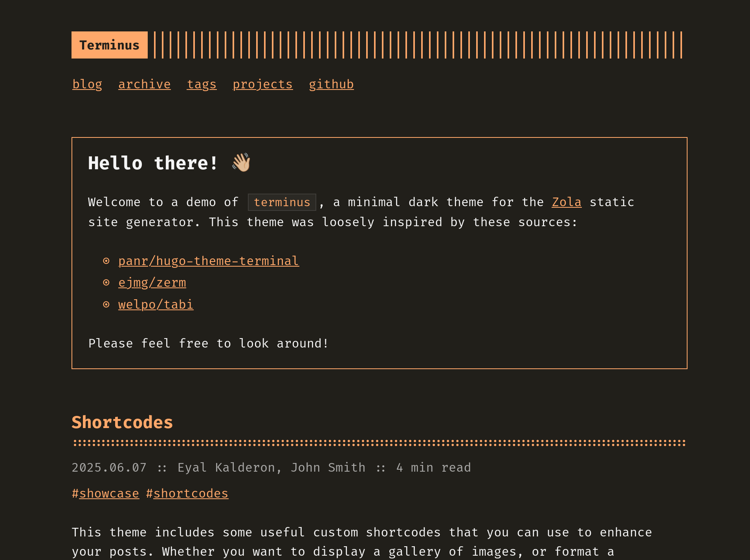The height and width of the screenshot is (560, 750).
Task: Filter posts by the showcase tag
Action: (x=109, y=493)
